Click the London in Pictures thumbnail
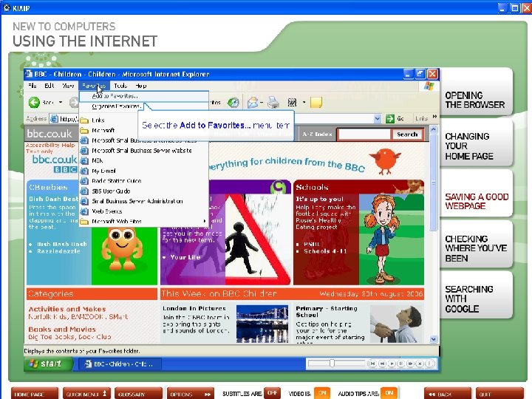Viewport: 532px width, 399px height. 262,324
